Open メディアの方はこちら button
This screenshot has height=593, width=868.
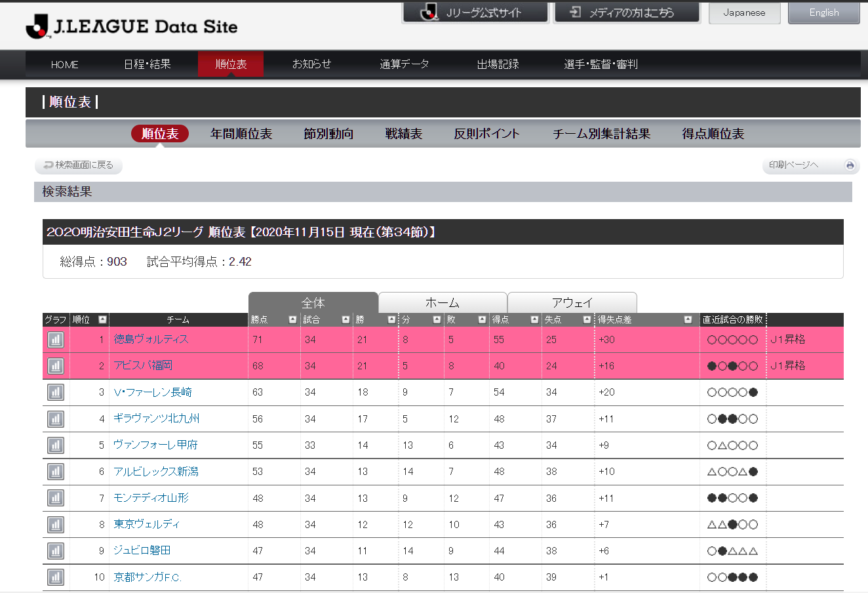click(627, 12)
